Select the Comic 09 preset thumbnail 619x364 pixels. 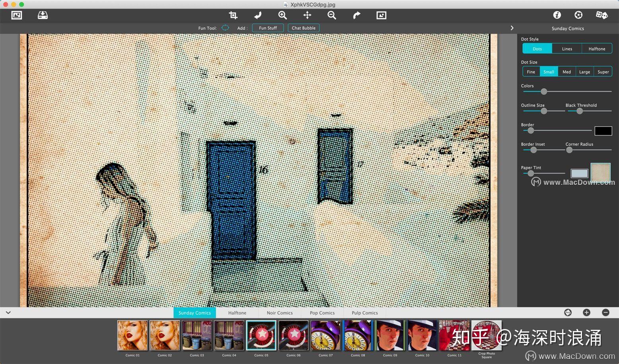390,335
